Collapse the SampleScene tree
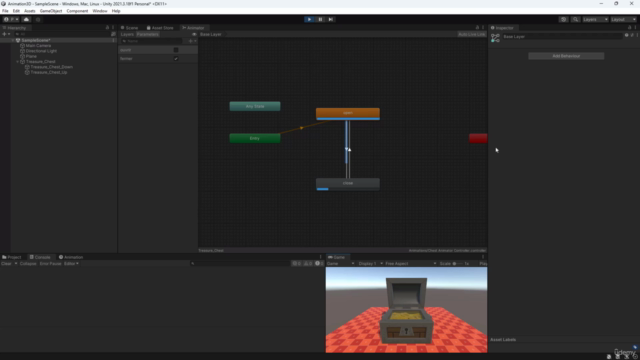Screen dimensions: 640x360 (x=13, y=40)
